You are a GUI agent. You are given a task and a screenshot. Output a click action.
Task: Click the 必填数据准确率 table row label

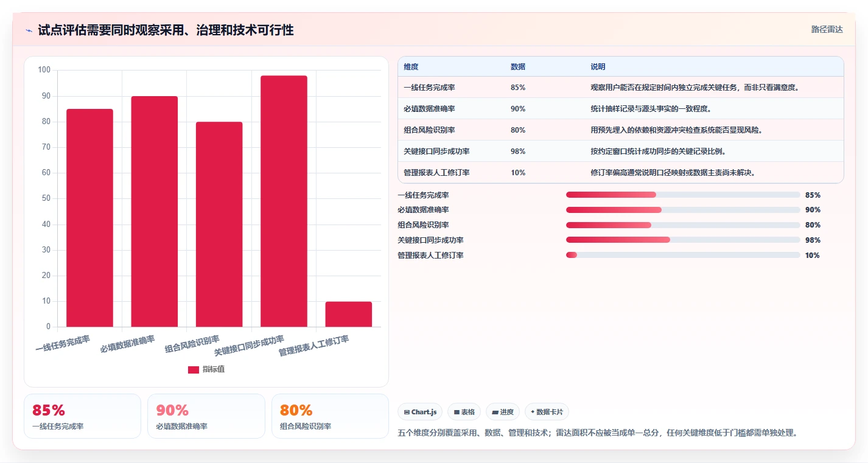coord(429,109)
